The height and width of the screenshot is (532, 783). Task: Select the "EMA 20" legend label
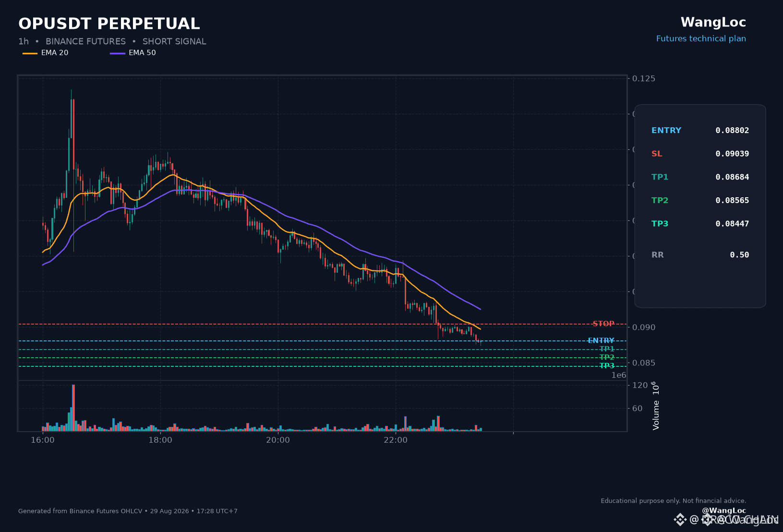tap(55, 53)
